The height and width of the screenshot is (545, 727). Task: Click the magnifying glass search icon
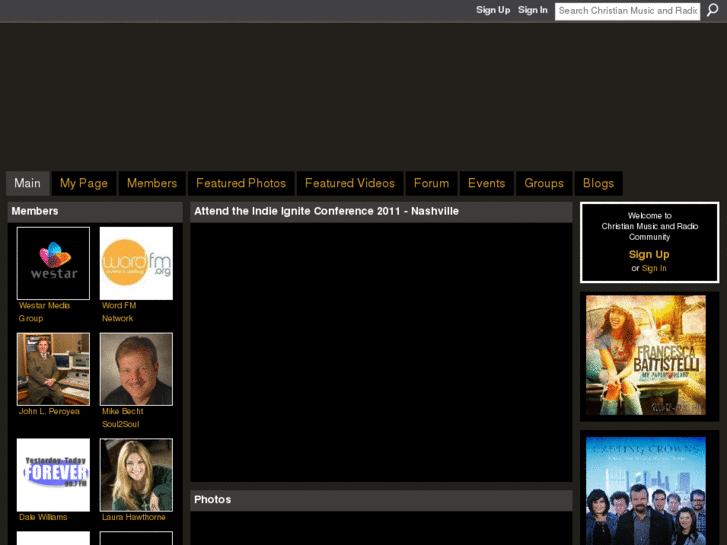(x=712, y=10)
